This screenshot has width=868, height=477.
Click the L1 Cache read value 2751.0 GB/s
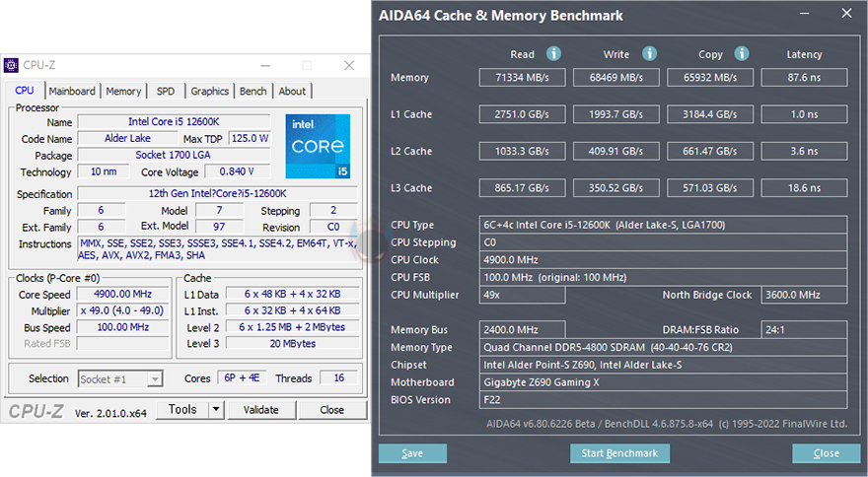(x=522, y=114)
